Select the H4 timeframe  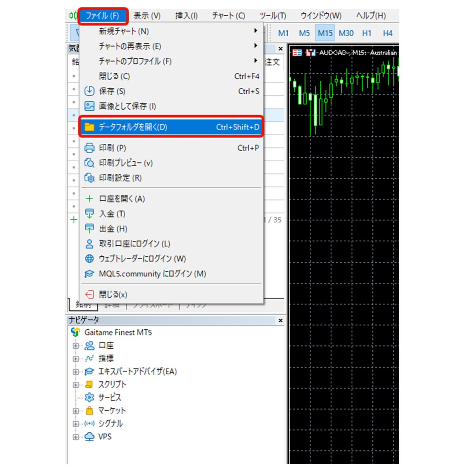(x=388, y=33)
